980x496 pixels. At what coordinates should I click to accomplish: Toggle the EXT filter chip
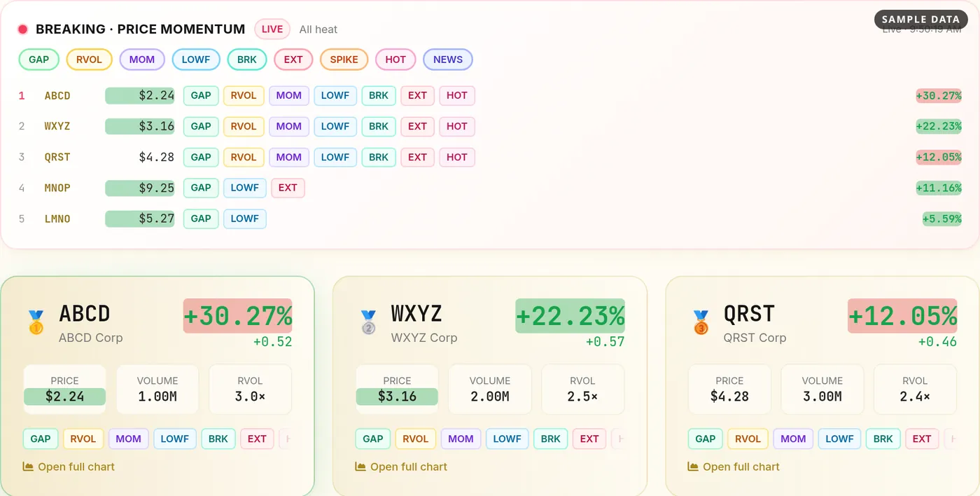point(293,60)
